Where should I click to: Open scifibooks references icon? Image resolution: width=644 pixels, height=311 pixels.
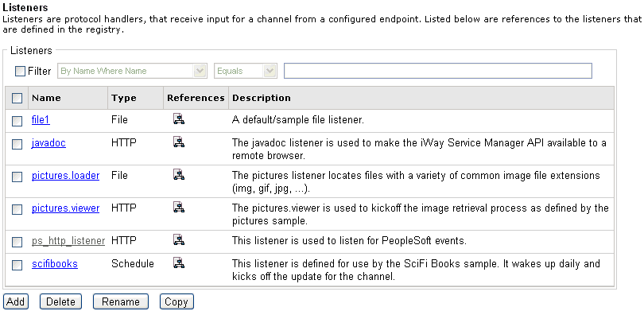179,263
